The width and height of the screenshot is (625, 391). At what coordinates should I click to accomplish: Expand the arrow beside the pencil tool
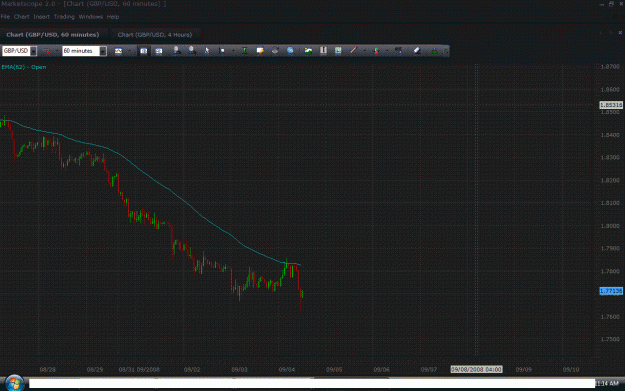[x=364, y=51]
